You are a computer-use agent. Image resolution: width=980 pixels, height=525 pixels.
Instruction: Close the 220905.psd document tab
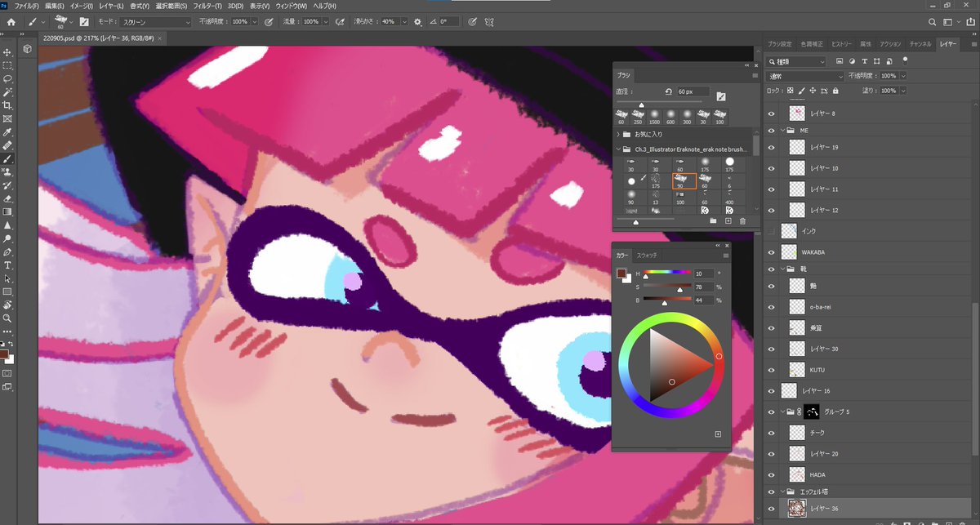click(x=159, y=38)
